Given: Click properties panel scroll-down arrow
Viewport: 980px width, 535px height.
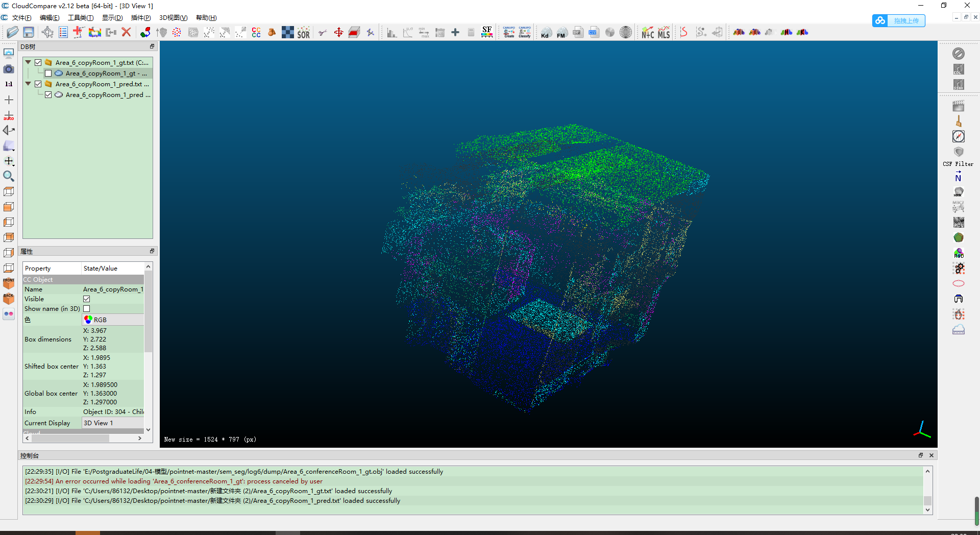Looking at the screenshot, I should coord(149,430).
